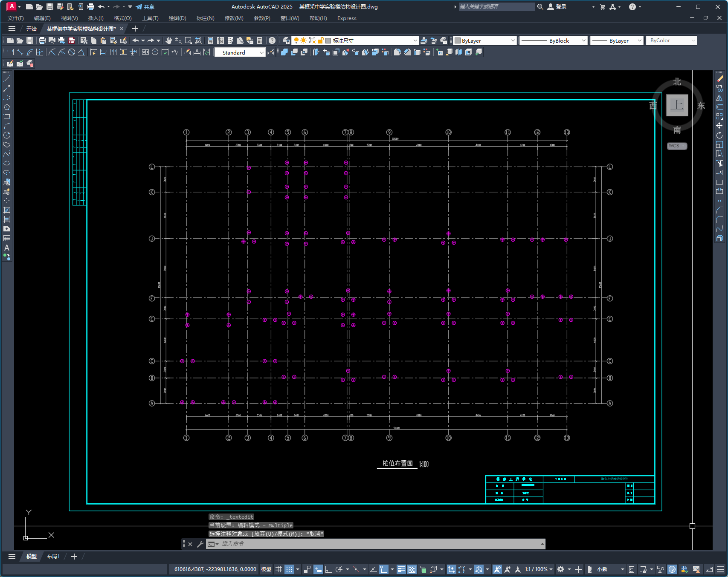
Task: Click the keyword search box in title bar
Action: pos(496,7)
